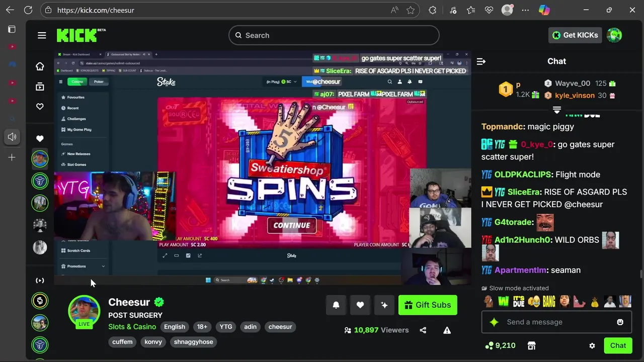Insert the BANG emote
Image resolution: width=644 pixels, height=362 pixels.
click(549, 301)
